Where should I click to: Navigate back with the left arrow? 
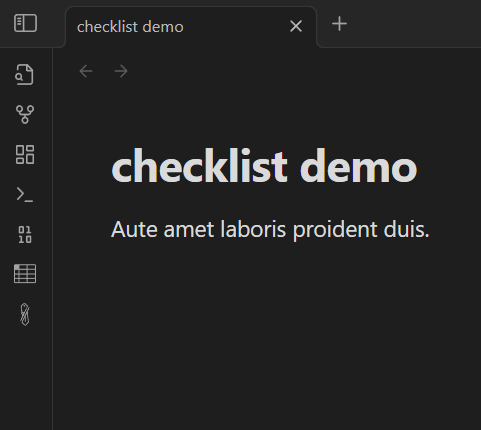[x=86, y=71]
